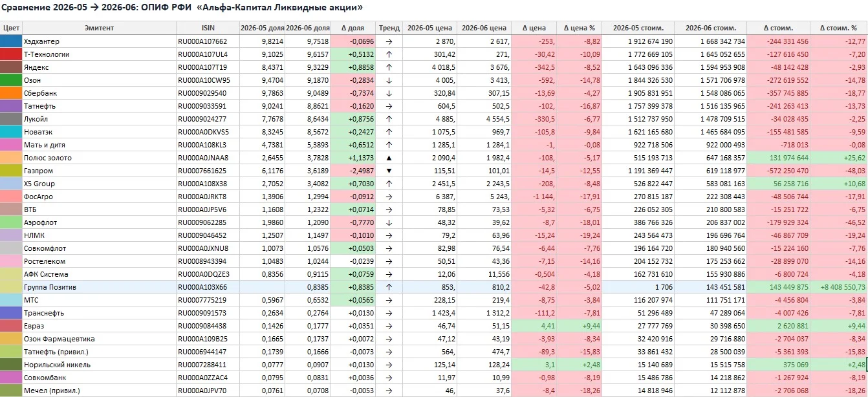Screen dimensions: 868x397
Task: Sort by the 2026-05 доля header
Action: (262, 28)
